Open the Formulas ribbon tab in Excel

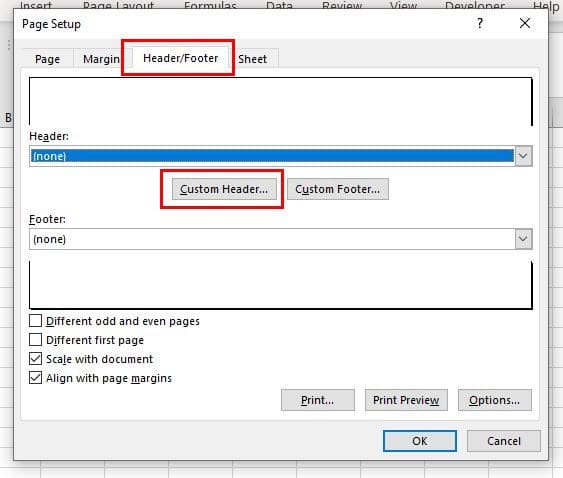[210, 5]
